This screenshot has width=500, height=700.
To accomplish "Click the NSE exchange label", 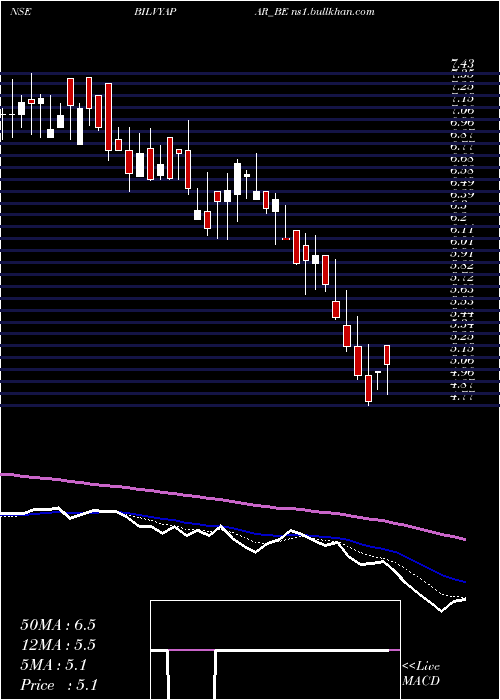I will (20, 12).
